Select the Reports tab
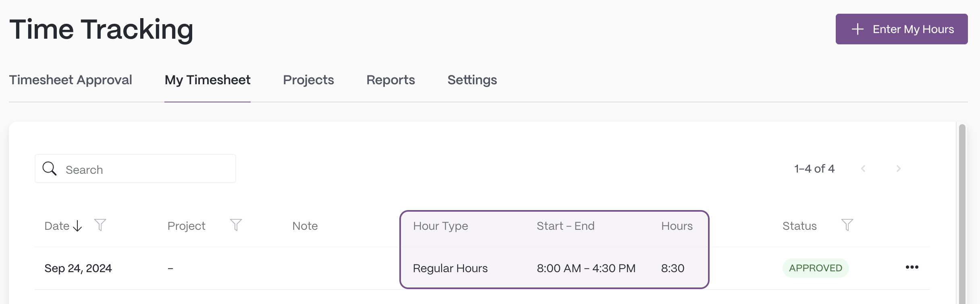Image resolution: width=980 pixels, height=304 pixels. [390, 80]
